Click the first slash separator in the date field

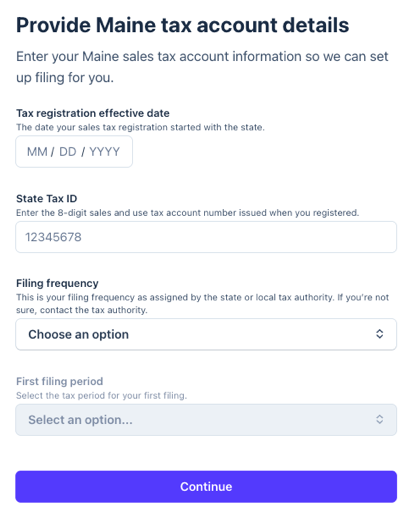(53, 152)
